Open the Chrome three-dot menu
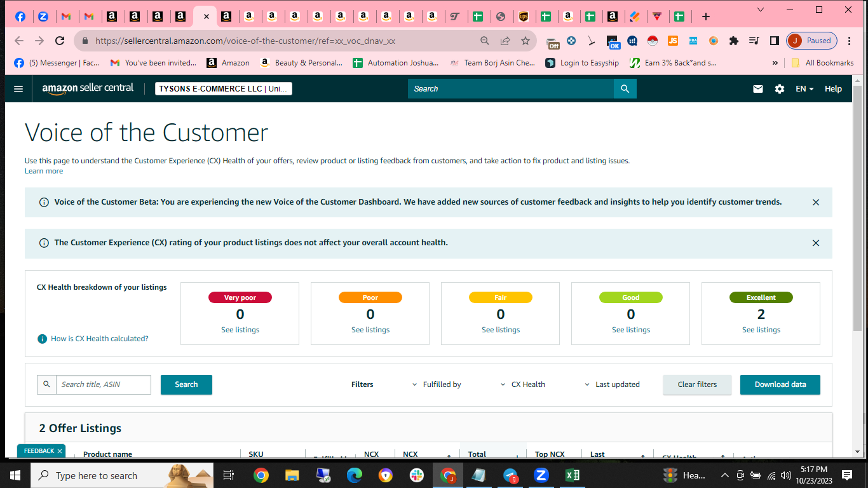 [x=850, y=41]
